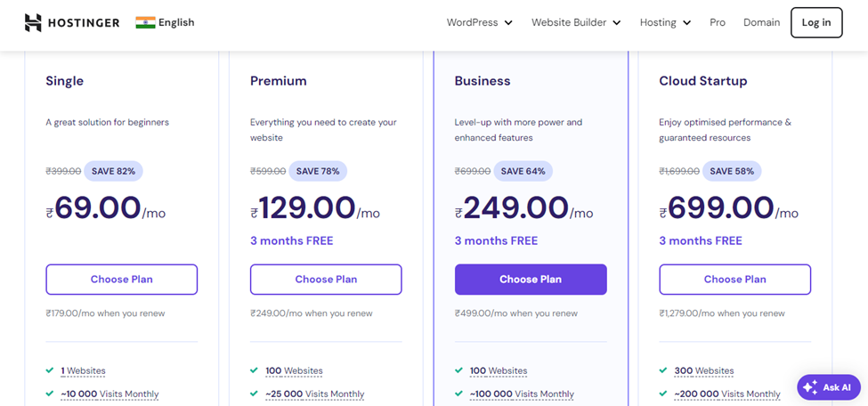Click the Log in button

click(816, 23)
